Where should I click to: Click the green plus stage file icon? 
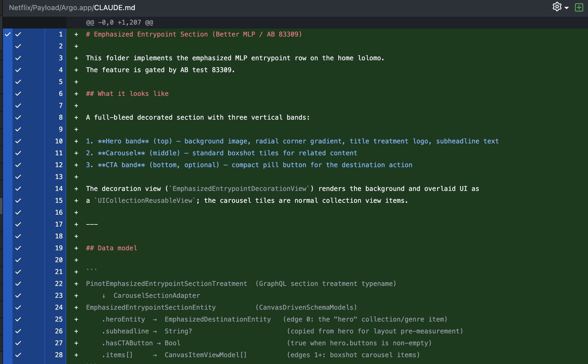(579, 7)
